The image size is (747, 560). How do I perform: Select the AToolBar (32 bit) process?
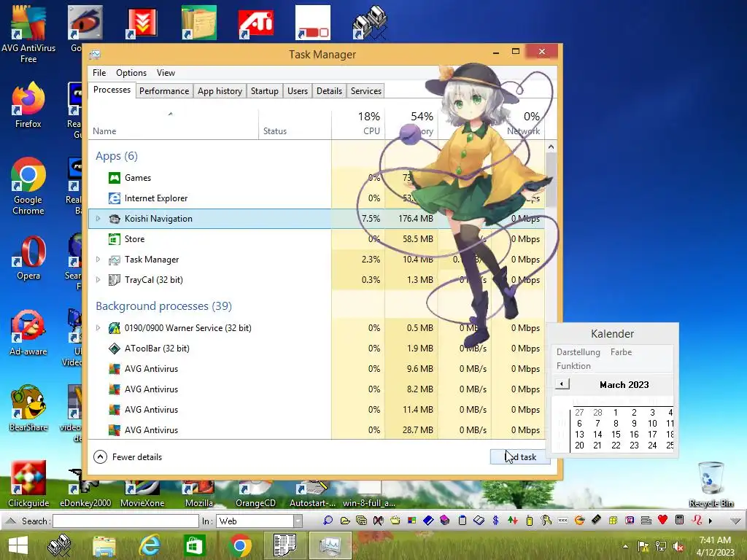pyautogui.click(x=317, y=348)
